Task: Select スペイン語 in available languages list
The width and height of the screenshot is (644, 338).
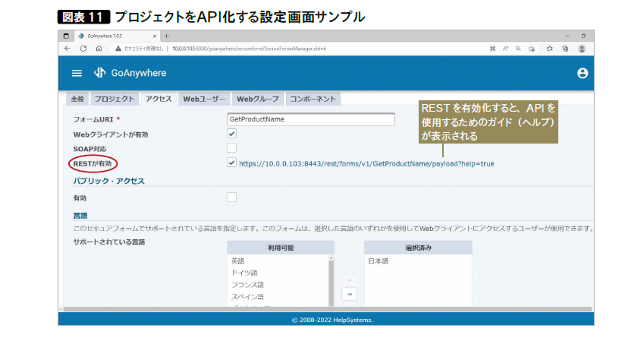Action: 247,297
